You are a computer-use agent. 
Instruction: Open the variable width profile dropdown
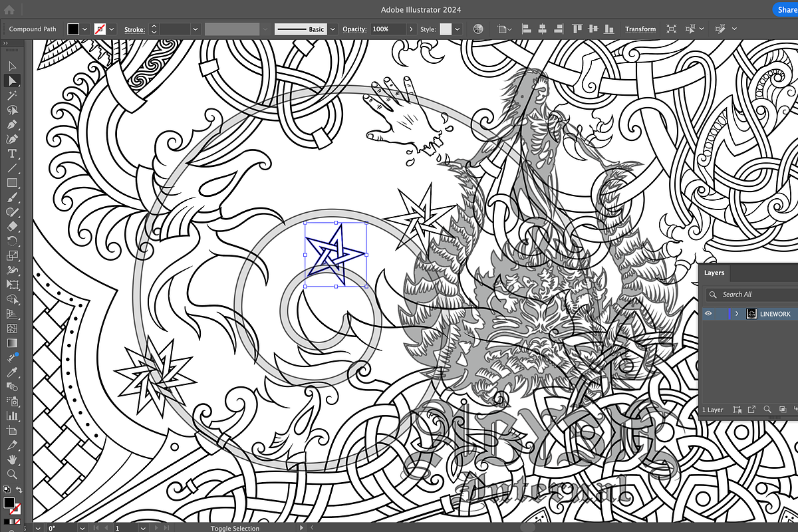(265, 29)
